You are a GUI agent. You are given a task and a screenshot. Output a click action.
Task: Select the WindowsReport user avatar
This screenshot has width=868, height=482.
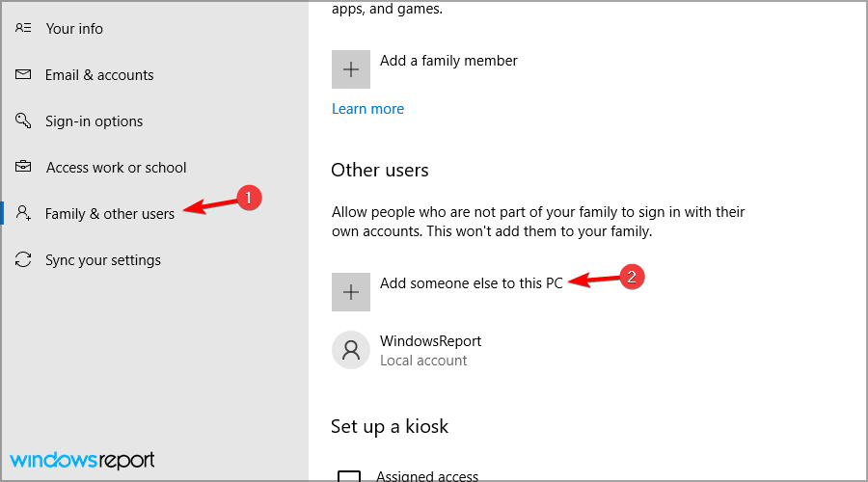(x=351, y=350)
